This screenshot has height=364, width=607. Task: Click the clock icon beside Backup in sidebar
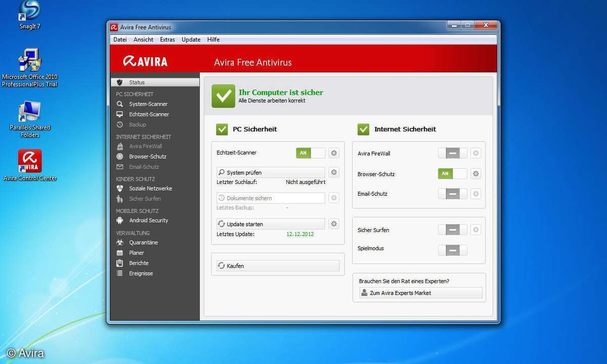click(120, 124)
